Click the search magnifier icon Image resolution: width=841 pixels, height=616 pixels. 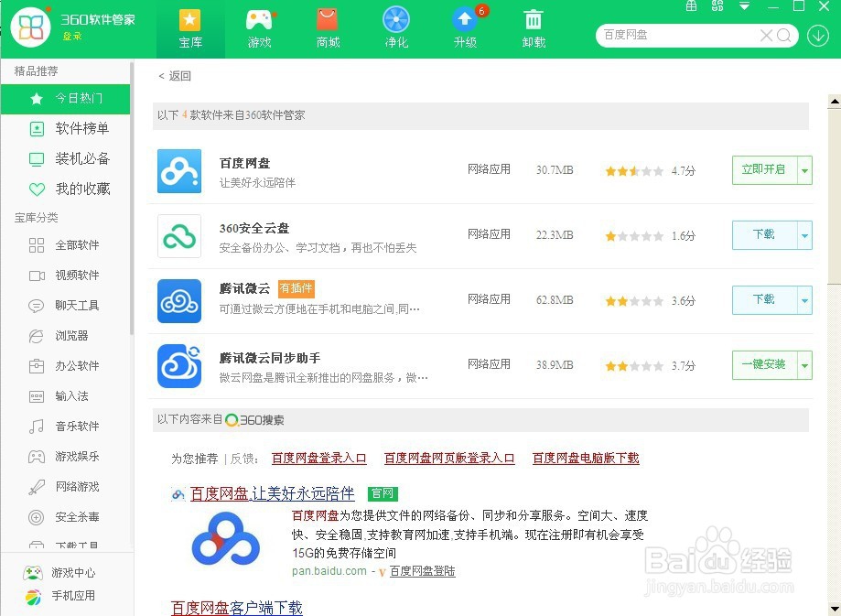pos(783,36)
